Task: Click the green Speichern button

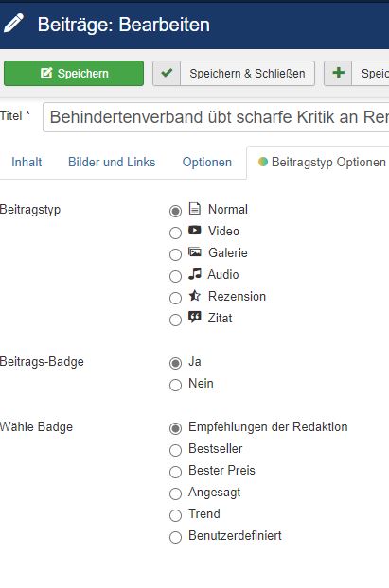Action: coord(74,73)
